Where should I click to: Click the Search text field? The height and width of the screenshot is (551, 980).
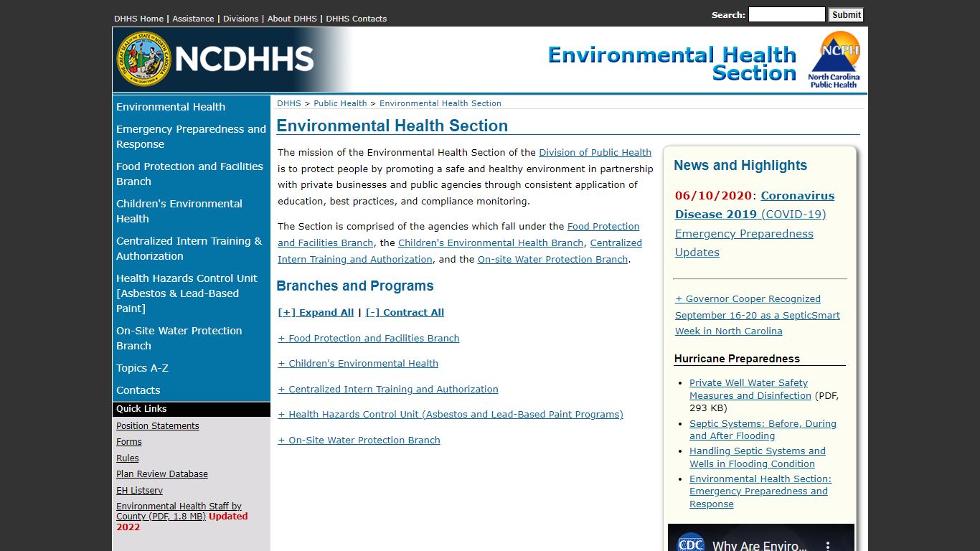(787, 14)
